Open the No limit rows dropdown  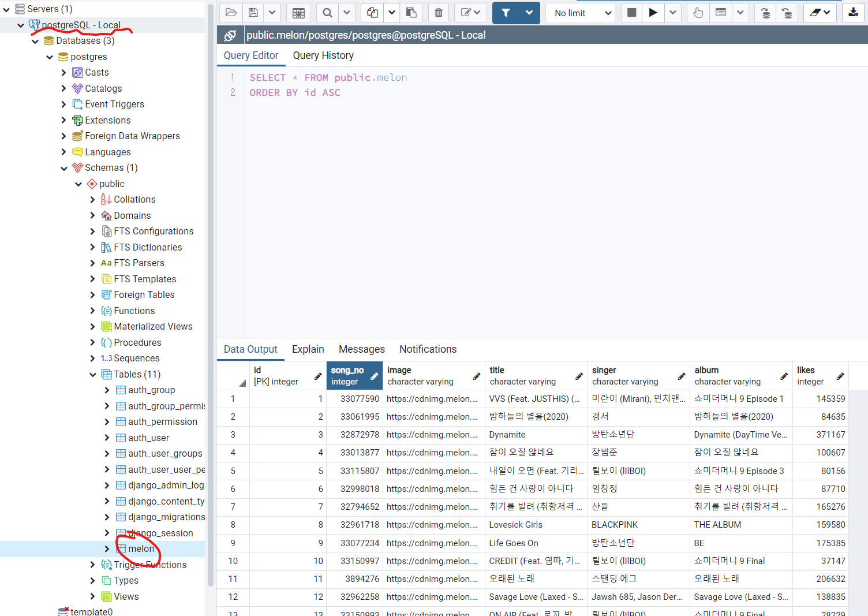(x=581, y=13)
